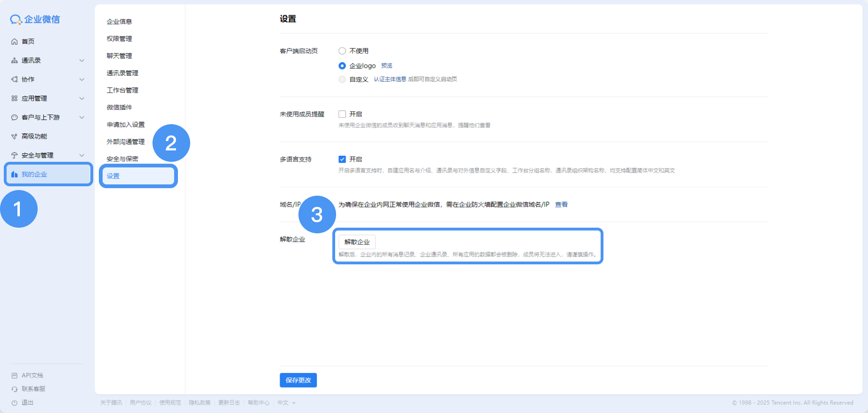
Task: Select the 不使用 radio option
Action: [342, 51]
